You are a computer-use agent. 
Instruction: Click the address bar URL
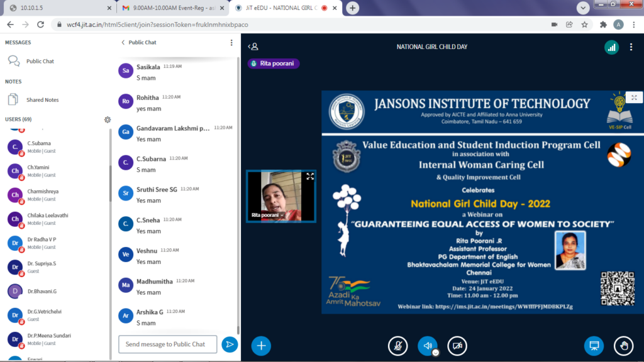pyautogui.click(x=157, y=25)
